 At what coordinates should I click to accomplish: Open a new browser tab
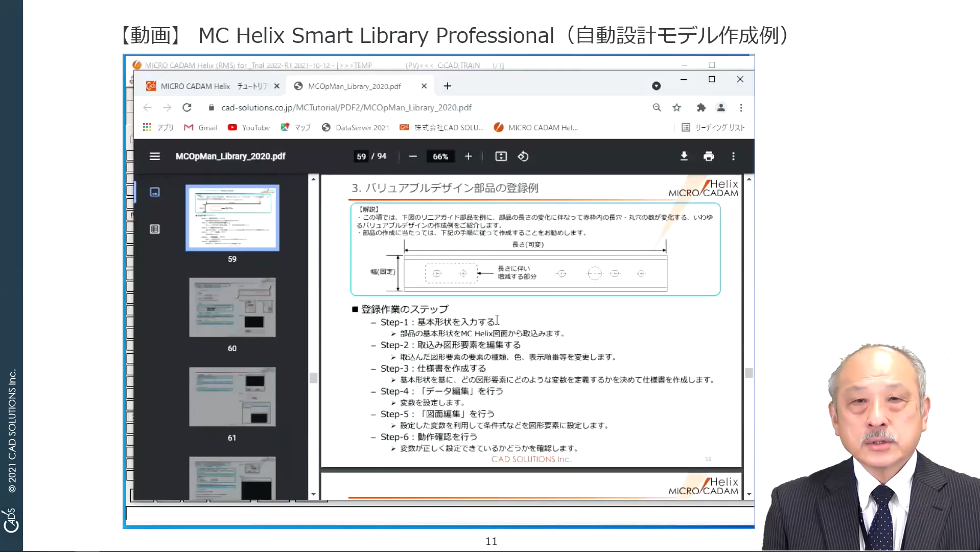point(448,86)
